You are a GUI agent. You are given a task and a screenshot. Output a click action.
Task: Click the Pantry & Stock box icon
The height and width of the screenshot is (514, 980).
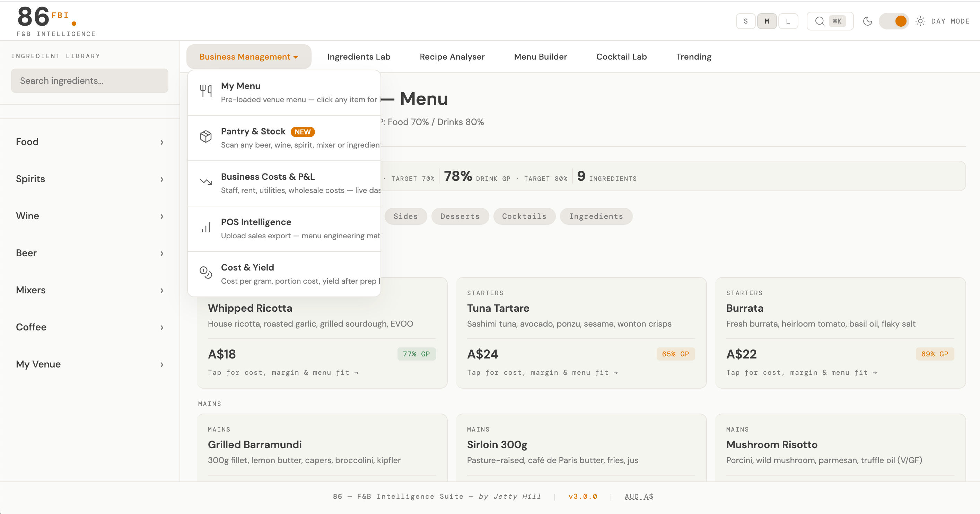[206, 136]
